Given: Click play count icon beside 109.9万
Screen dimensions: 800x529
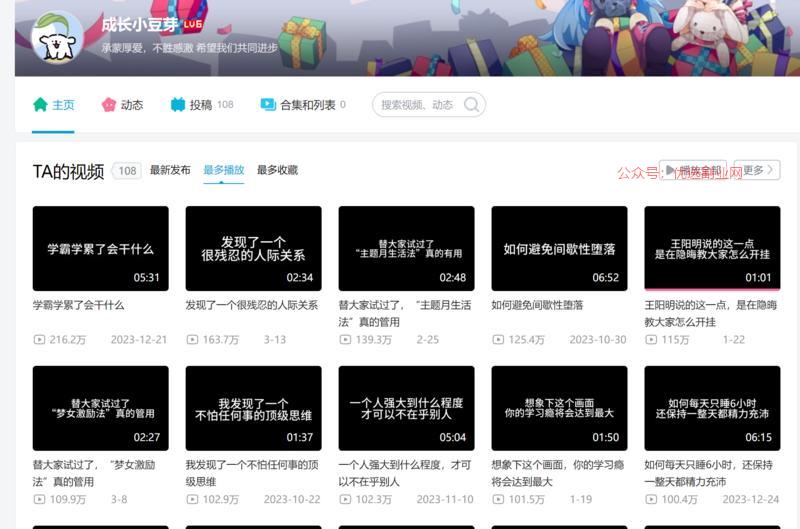Looking at the screenshot, I should [x=39, y=499].
